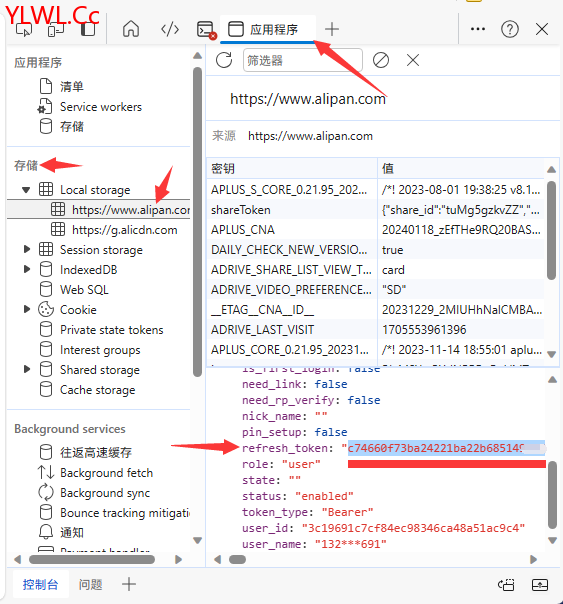This screenshot has height=604, width=563.
Task: Click preview pane scrollbar up arrow
Action: [553, 380]
